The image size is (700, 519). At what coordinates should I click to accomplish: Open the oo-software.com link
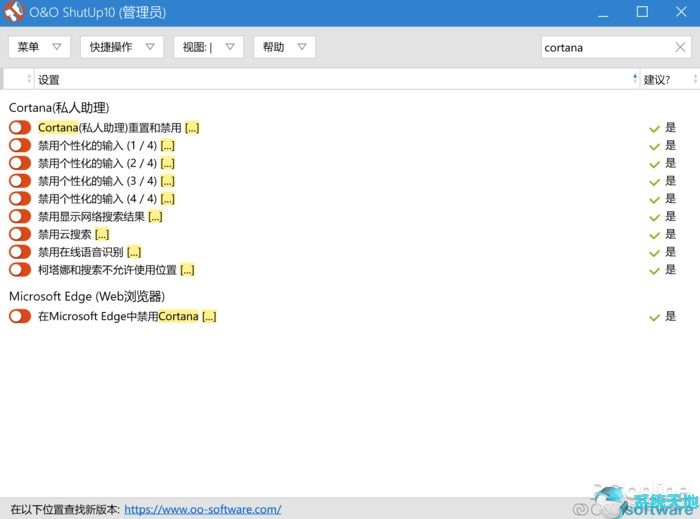(x=203, y=509)
